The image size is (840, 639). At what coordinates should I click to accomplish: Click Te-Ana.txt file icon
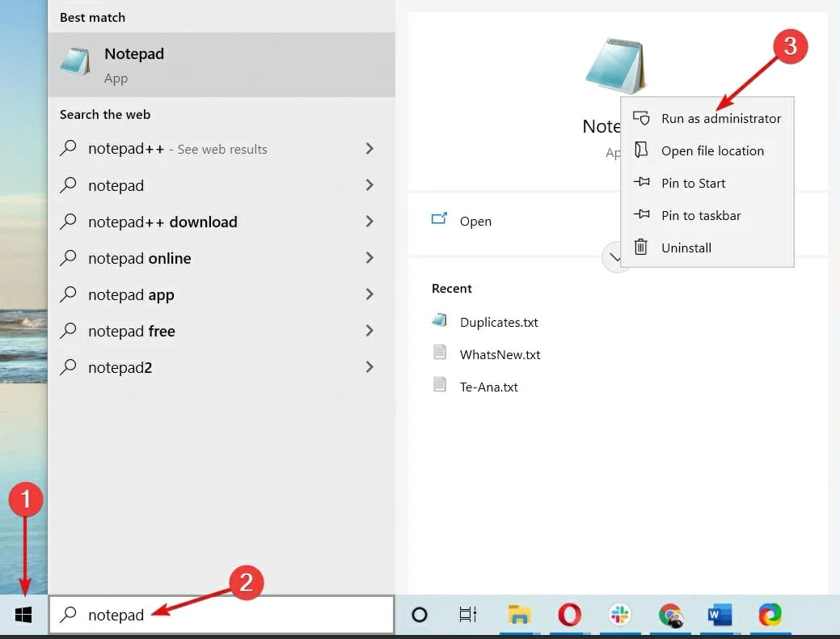coord(439,384)
